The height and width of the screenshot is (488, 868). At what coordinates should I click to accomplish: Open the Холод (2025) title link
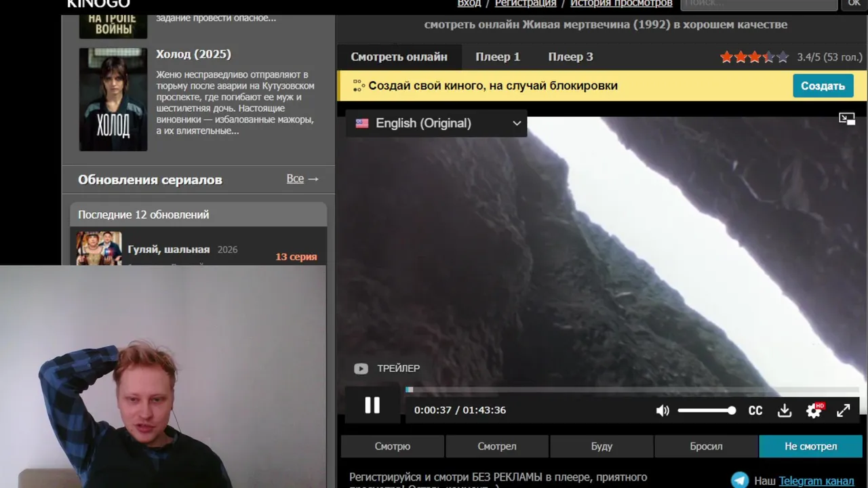(x=193, y=54)
